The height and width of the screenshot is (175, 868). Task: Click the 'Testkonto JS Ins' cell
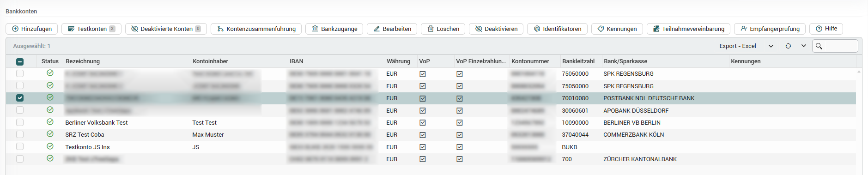point(87,147)
